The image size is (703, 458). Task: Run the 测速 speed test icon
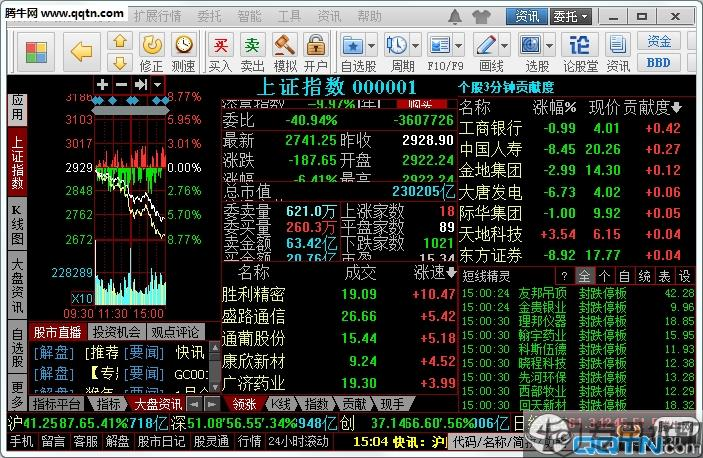tap(183, 52)
